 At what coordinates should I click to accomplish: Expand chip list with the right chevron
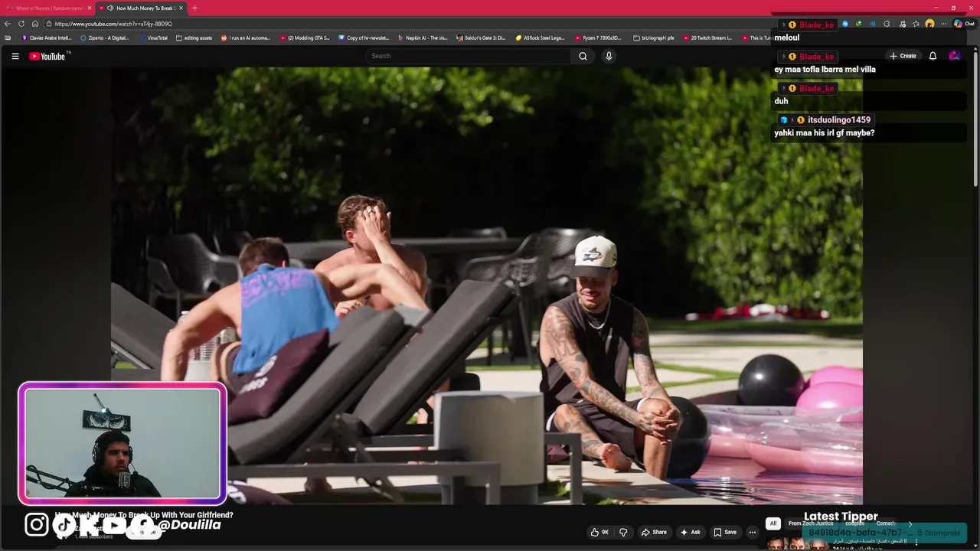pos(910,523)
